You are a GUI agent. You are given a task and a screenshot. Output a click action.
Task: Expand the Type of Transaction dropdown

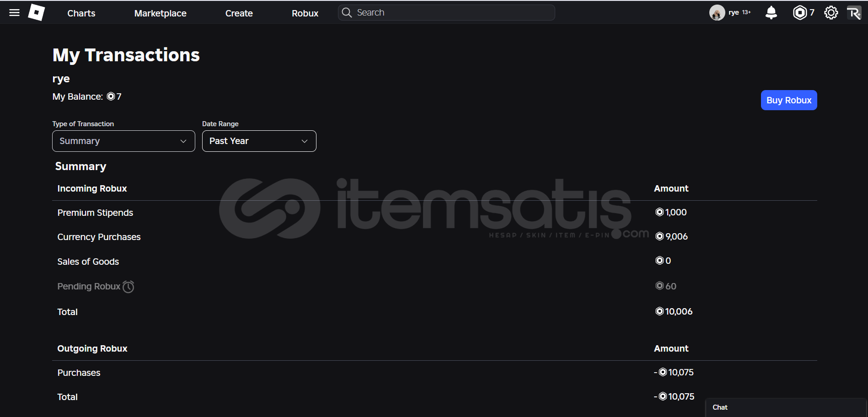click(x=123, y=141)
